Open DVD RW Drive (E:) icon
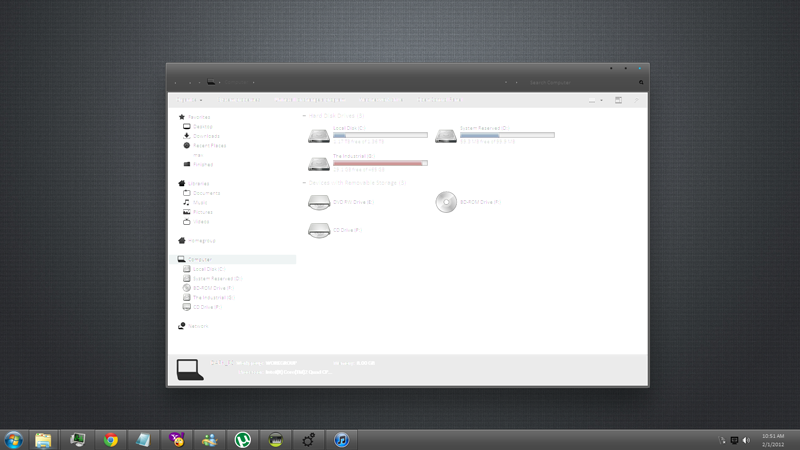Viewport: 800px width, 450px height. point(319,203)
